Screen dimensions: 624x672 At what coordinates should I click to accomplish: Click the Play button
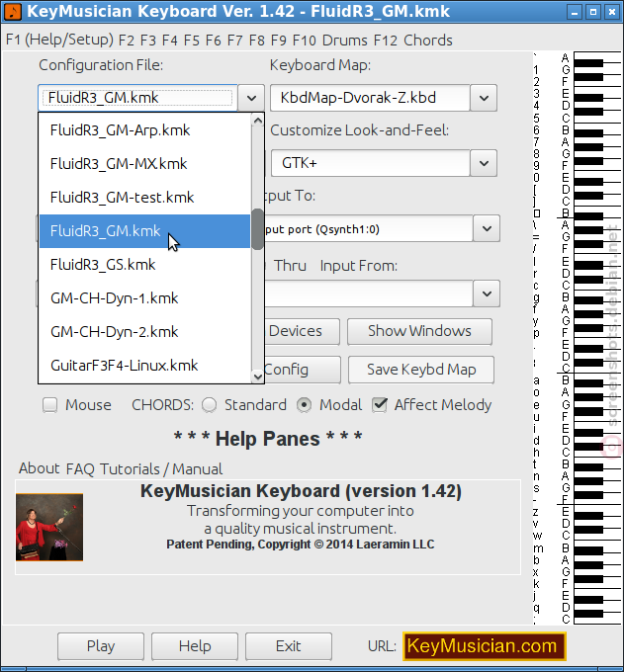pos(101,646)
